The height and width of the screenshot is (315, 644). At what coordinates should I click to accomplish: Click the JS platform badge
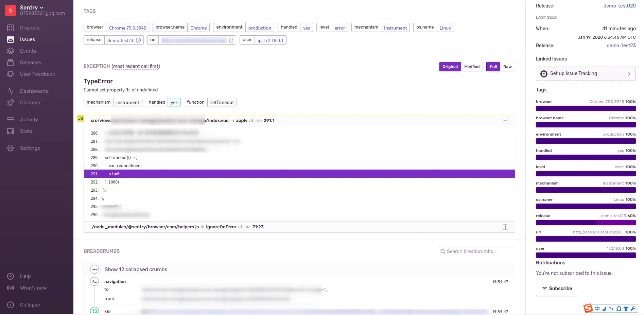[81, 118]
